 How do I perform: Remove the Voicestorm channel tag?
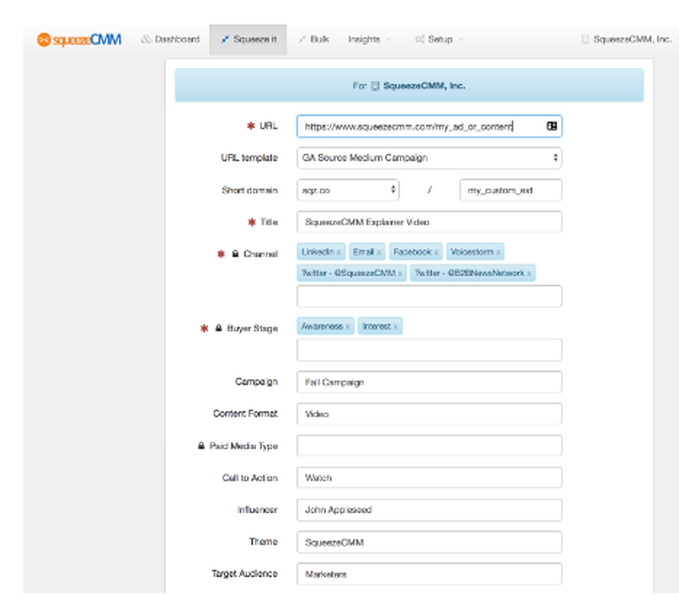(498, 252)
